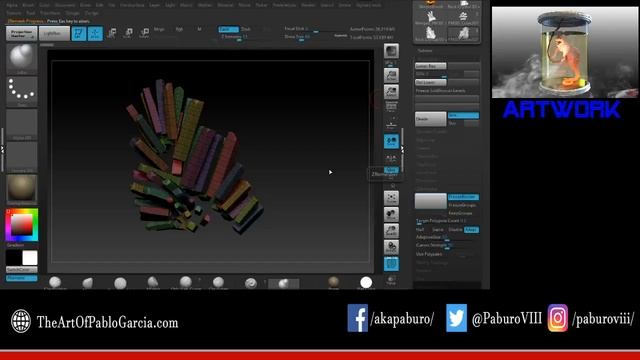Image resolution: width=640 pixels, height=360 pixels.
Task: Click the Scale view button in right shelf
Action: click(x=391, y=231)
